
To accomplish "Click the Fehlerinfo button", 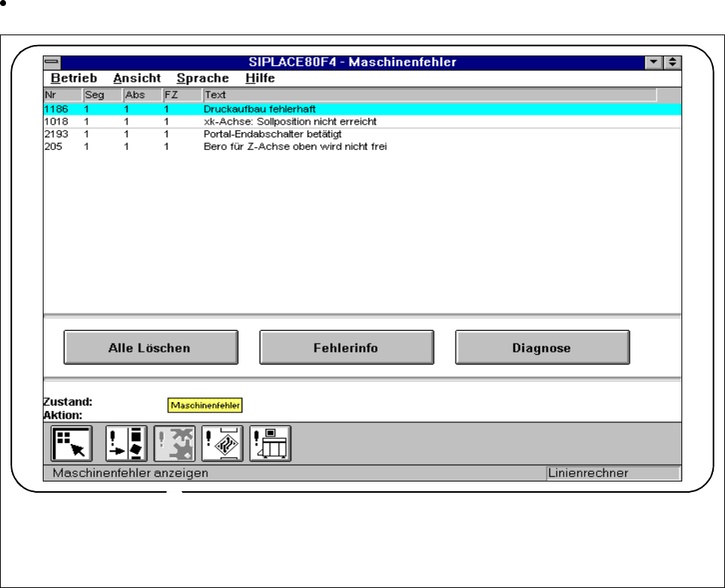I will click(347, 347).
